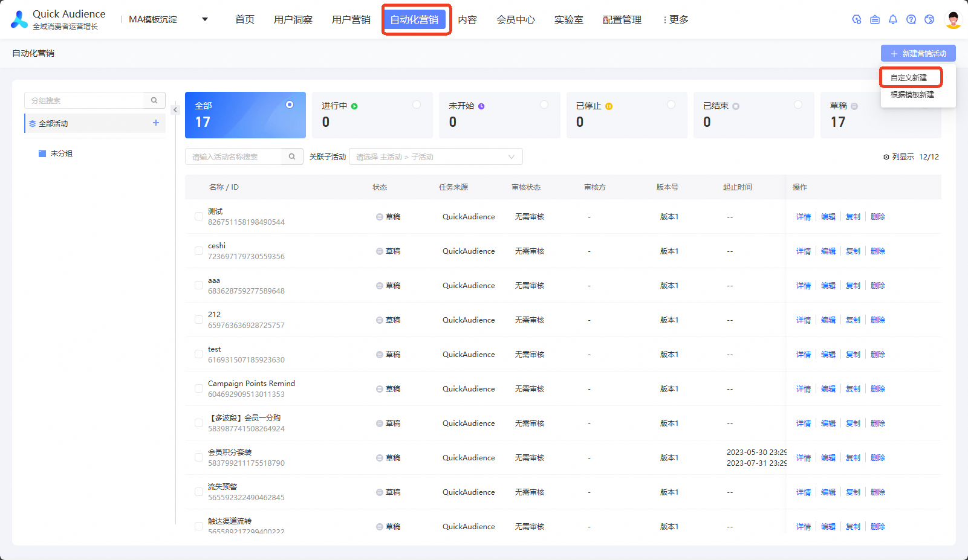The image size is (968, 560).
Task: Open the 列显示 column settings gear
Action: pos(886,157)
